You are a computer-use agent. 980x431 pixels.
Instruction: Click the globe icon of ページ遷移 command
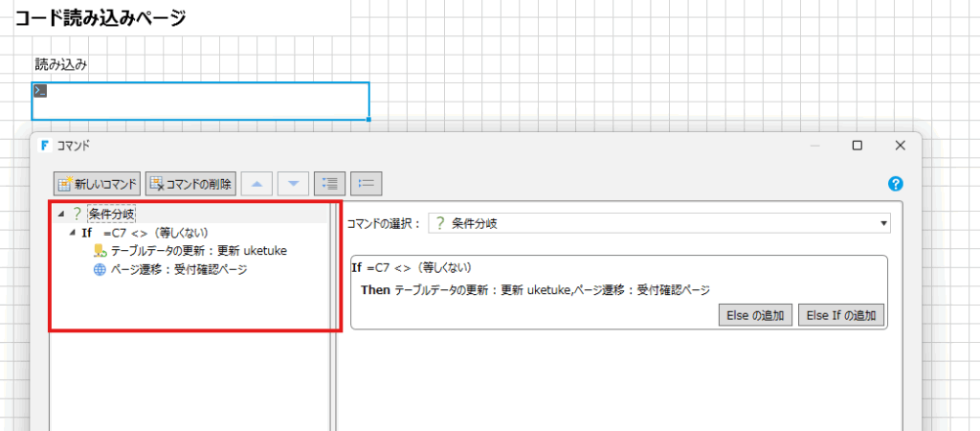click(100, 269)
